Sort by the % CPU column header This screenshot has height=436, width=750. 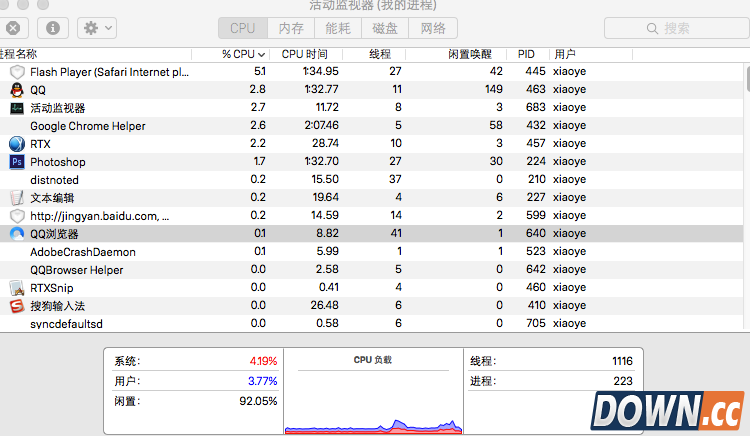(x=243, y=54)
